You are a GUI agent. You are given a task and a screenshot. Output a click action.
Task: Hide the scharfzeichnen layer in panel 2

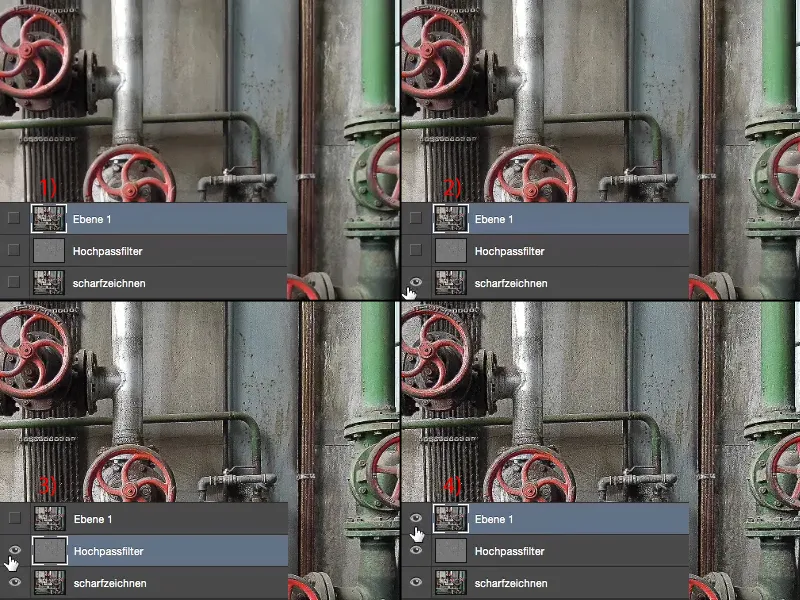[x=416, y=282]
